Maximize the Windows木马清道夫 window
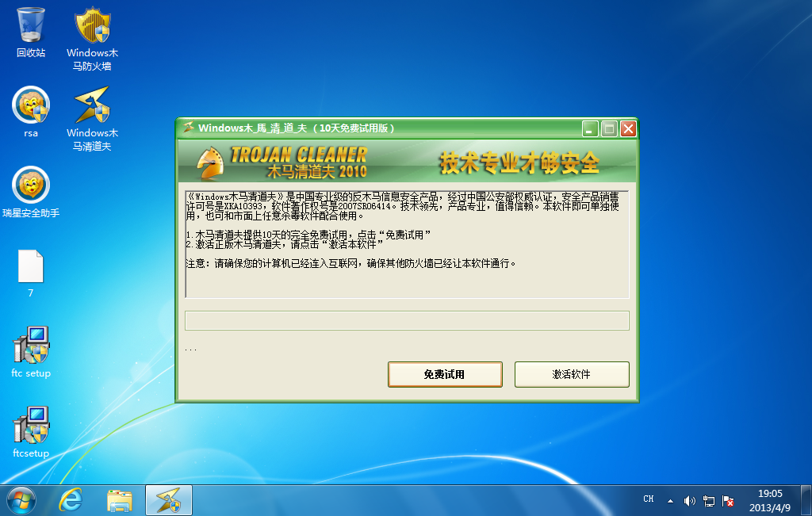 (609, 128)
